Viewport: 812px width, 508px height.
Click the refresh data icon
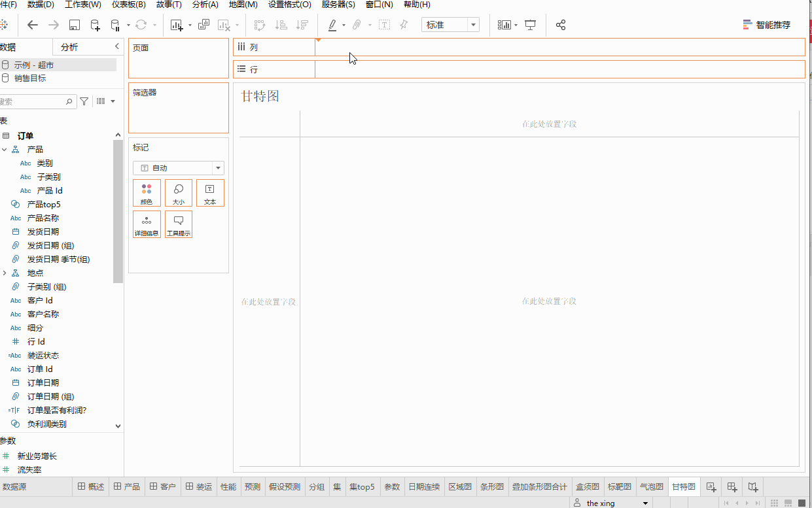coord(141,25)
